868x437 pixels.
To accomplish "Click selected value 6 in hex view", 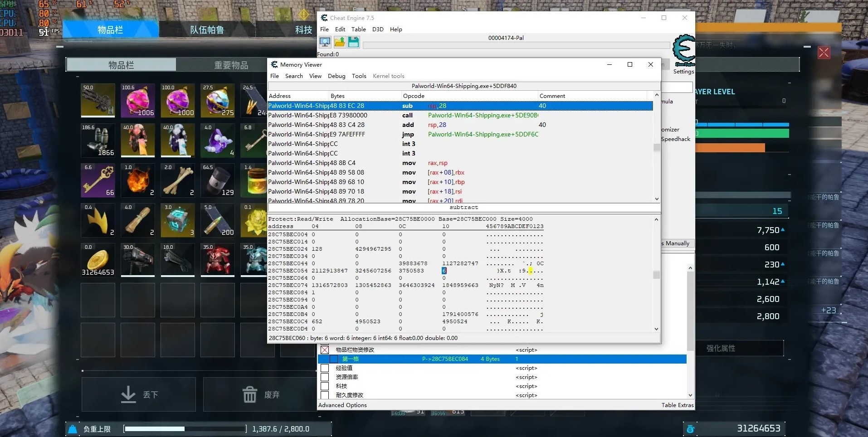I will [x=444, y=271].
